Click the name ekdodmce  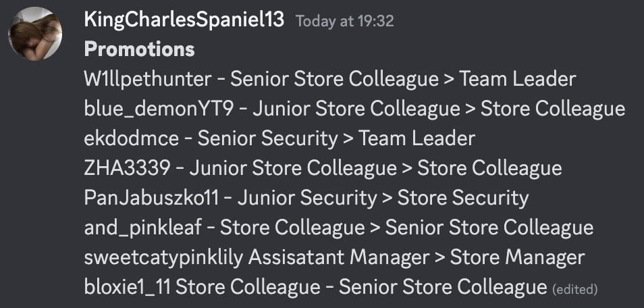pyautogui.click(x=132, y=139)
